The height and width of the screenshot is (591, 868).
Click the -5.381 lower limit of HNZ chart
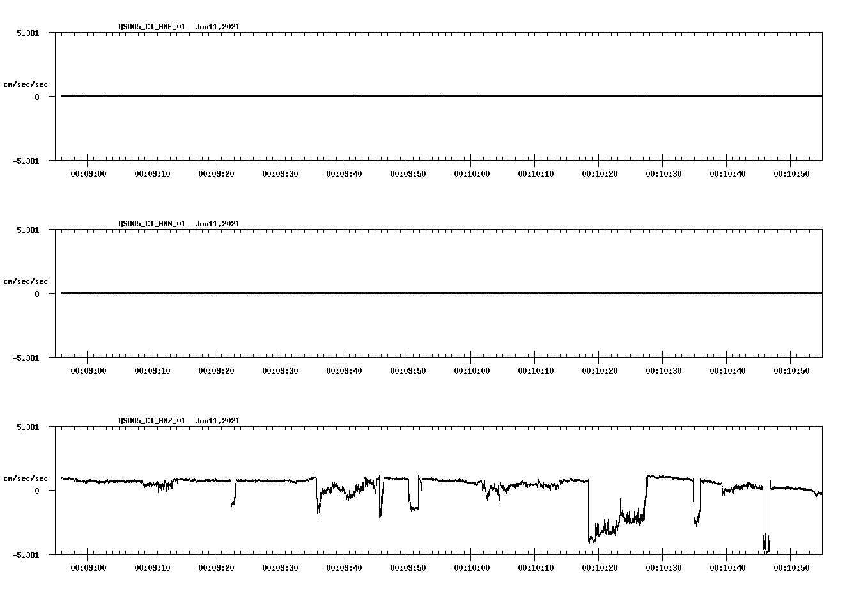(26, 555)
